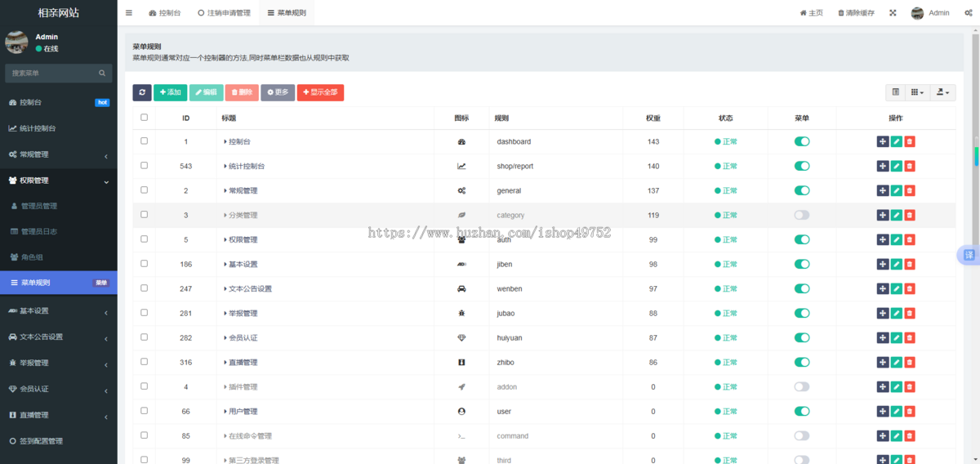Click the car icon in wenben row
Screen dimensions: 980x464
click(461, 288)
